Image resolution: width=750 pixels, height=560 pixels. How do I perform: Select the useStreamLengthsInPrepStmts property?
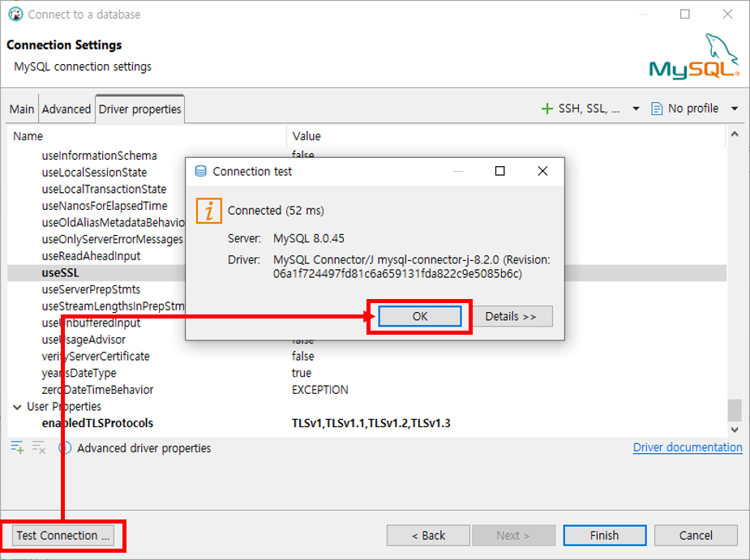point(114,306)
